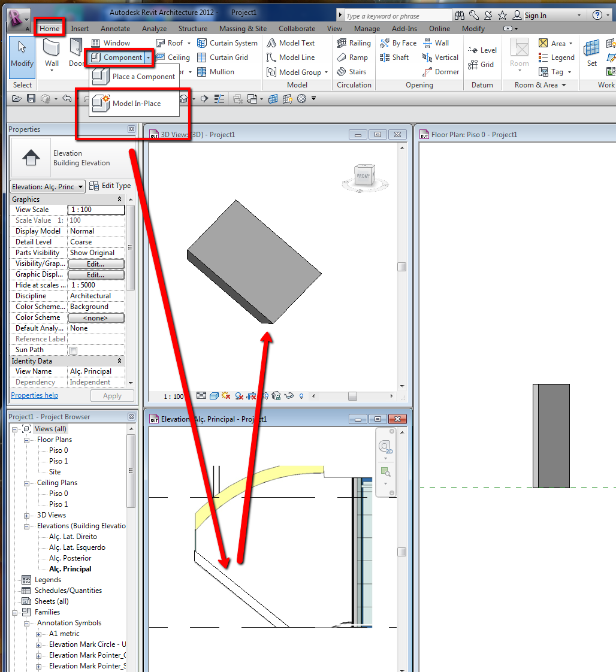Expand the Room & Area panel dropdown
The image size is (616, 672).
pyautogui.click(x=564, y=85)
